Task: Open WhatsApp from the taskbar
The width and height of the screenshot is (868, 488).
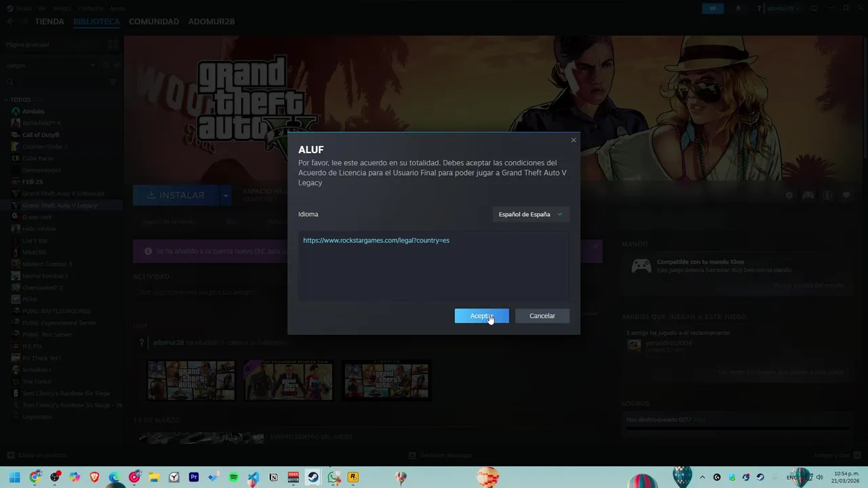Action: 333,477
